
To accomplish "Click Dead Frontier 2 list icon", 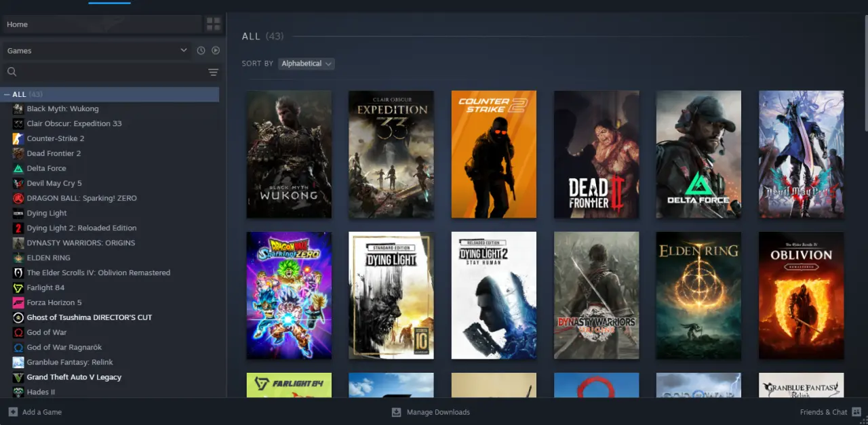I will click(x=18, y=153).
